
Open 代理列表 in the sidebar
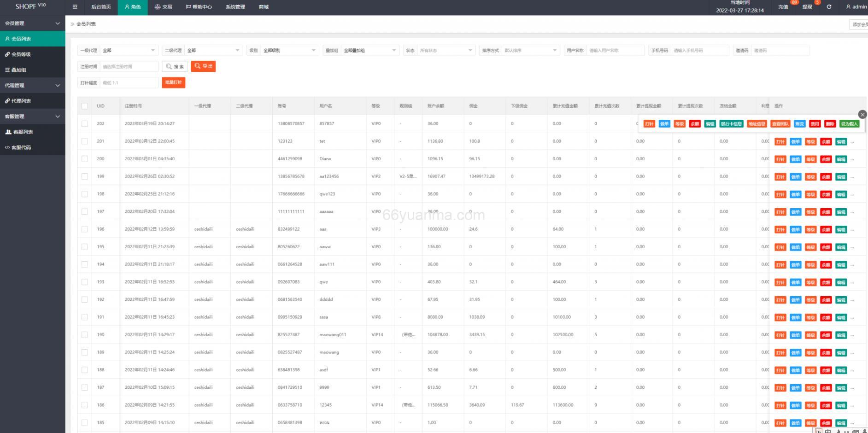coord(21,101)
